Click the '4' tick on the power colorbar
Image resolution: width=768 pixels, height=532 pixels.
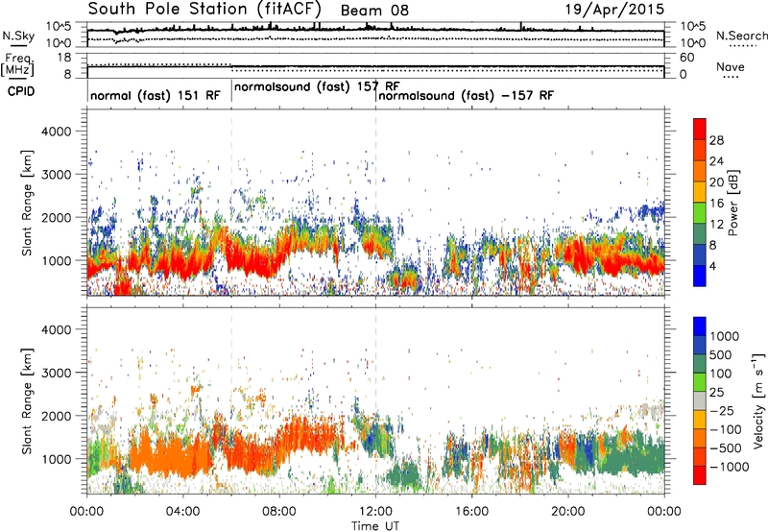tap(712, 266)
